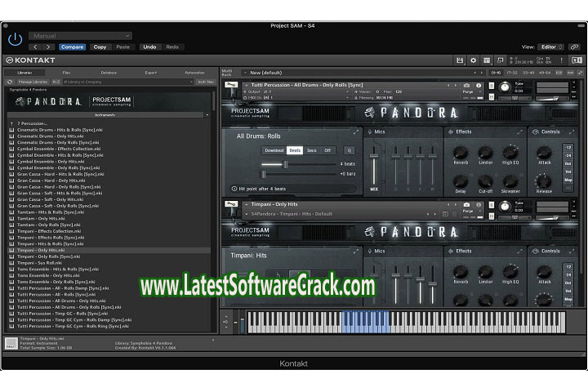
Task: Switch to the Expert tab
Action: [151, 73]
